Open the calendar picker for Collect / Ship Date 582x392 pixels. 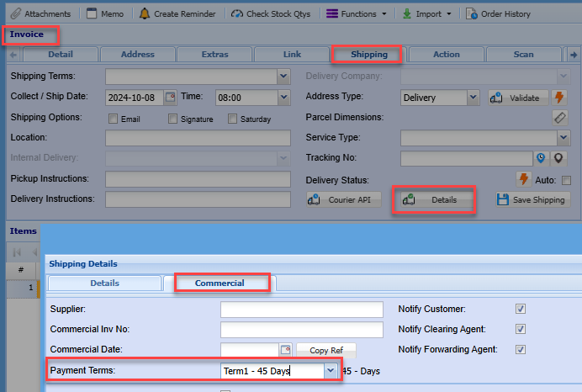pos(171,97)
